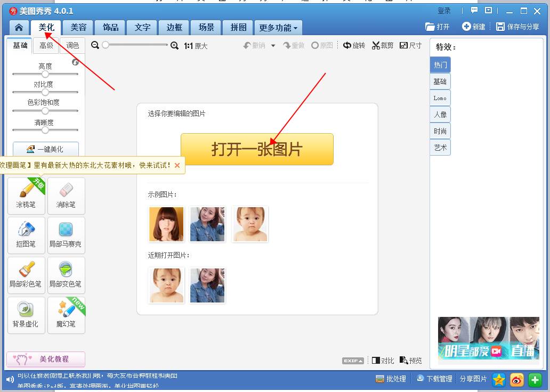Select the 涂鸦笔 graffiti pen tool
Viewport: 550px width, 392px height.
tap(26, 196)
